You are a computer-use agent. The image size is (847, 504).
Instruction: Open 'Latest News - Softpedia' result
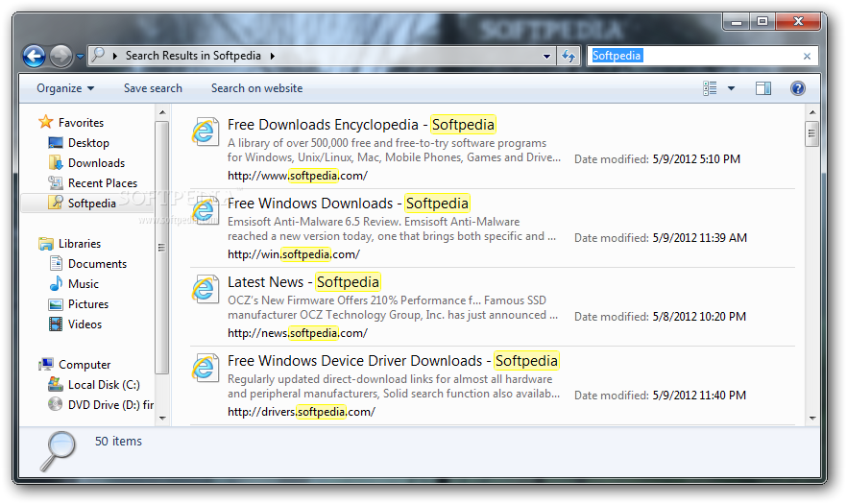click(303, 282)
